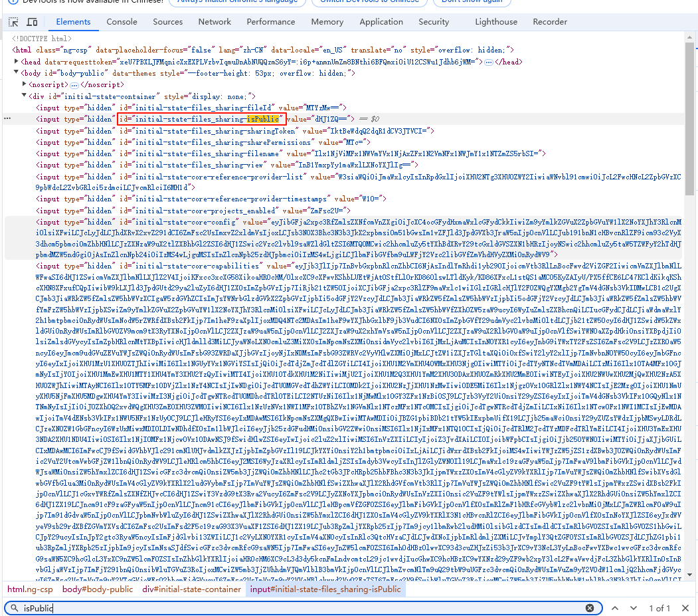Select the files_sharing-view input row
698x616 pixels.
(227, 165)
